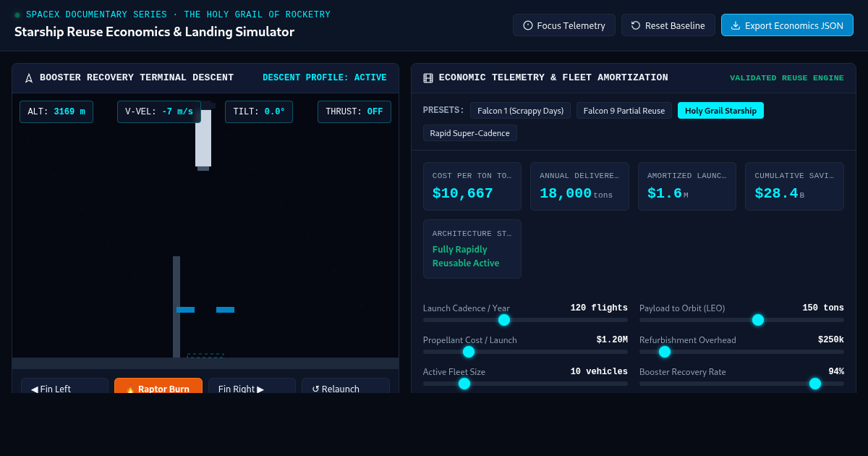Click the Cumulative Savings $28.4 B card
Screen dimensions: 868x456
(x=794, y=186)
